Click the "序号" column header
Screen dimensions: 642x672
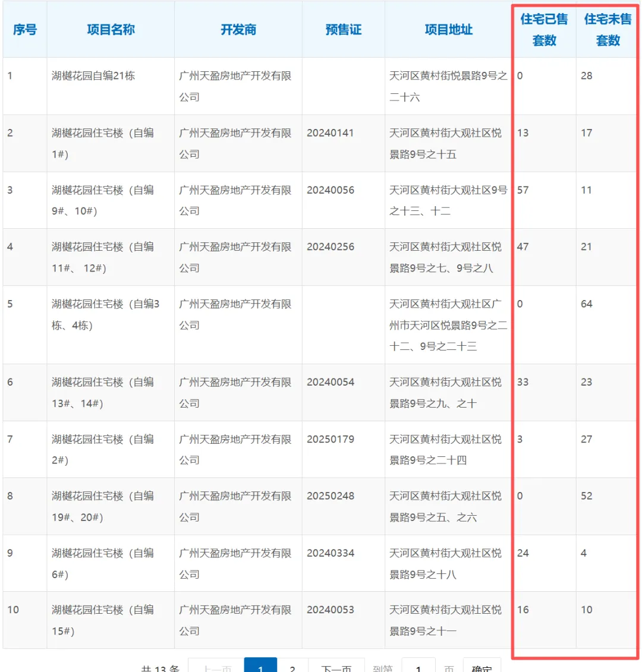tap(24, 30)
